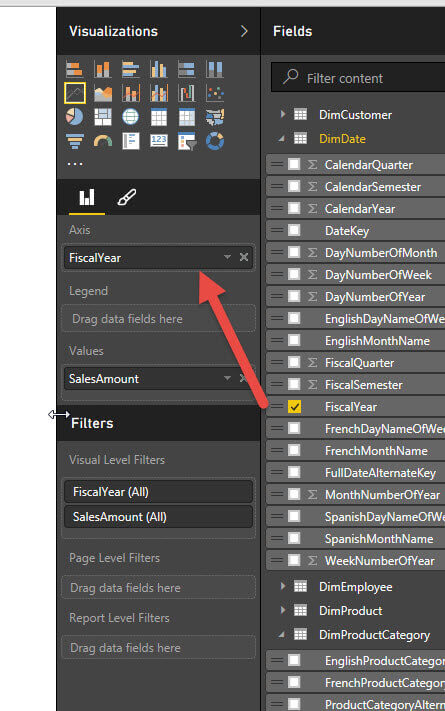Screen dimensions: 445x711
Task: Choose Line and clustered column chart
Action: click(x=159, y=93)
